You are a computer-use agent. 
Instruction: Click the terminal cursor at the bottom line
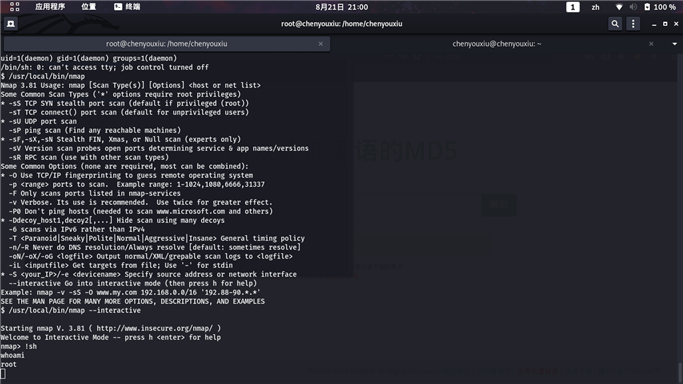3,373
